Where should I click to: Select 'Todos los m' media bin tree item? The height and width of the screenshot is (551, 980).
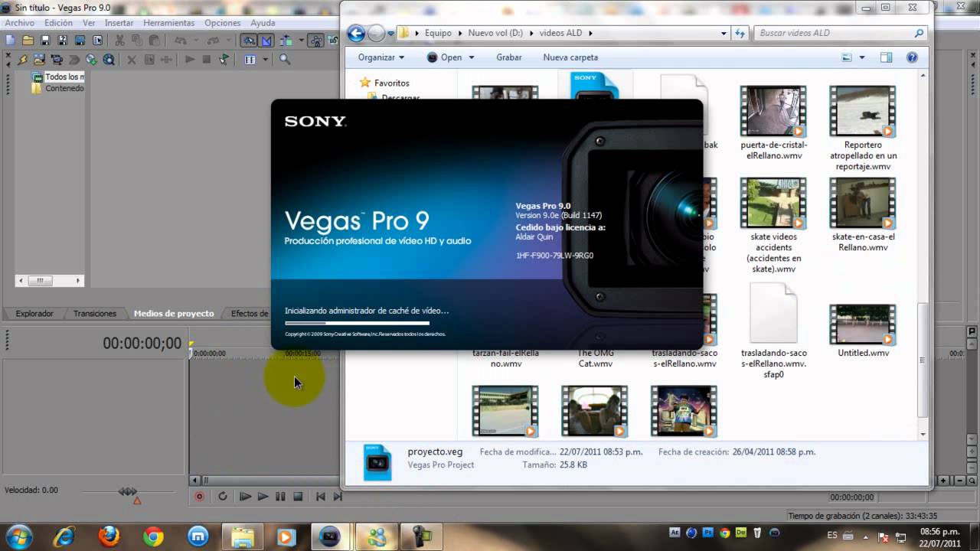click(x=64, y=77)
